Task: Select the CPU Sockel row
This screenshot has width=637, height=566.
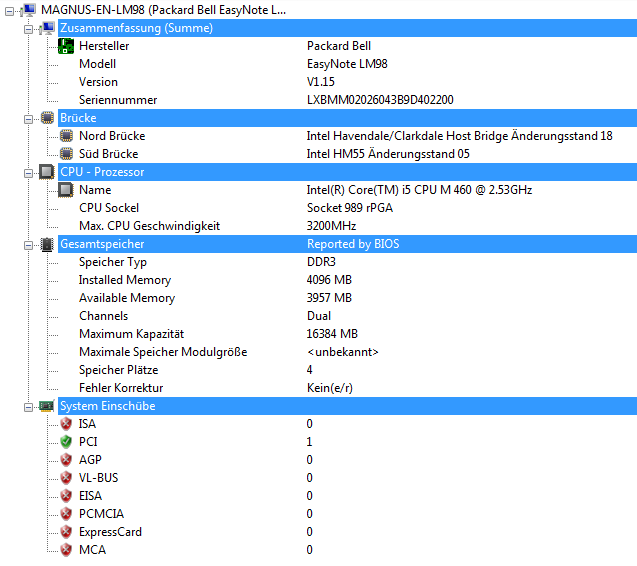Action: click(347, 208)
